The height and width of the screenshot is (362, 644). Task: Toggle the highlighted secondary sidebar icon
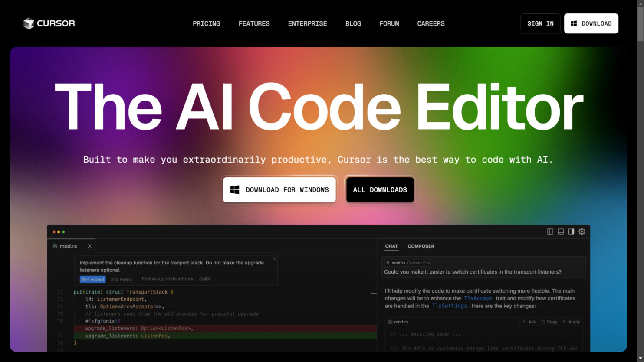point(571,232)
